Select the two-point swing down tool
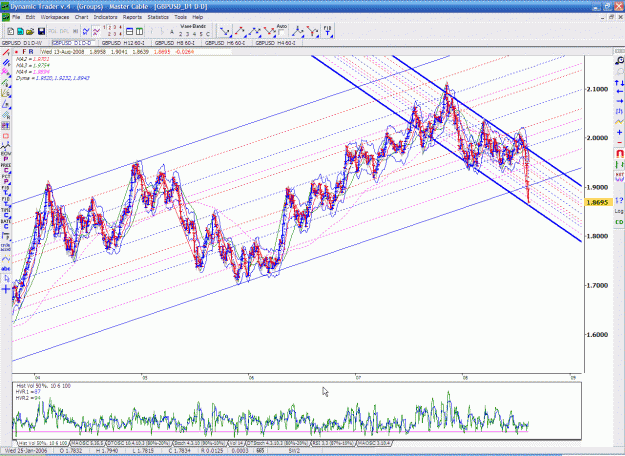Viewport: 625px width, 456px height. [x=225, y=31]
